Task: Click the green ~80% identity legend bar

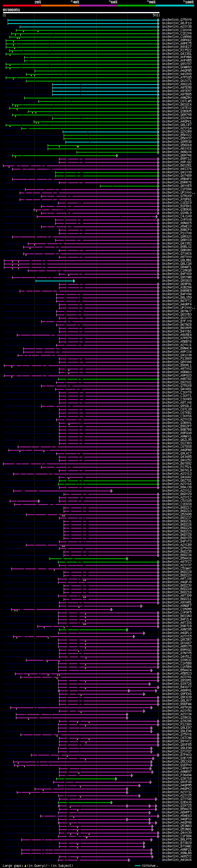Action: pos(137,6)
